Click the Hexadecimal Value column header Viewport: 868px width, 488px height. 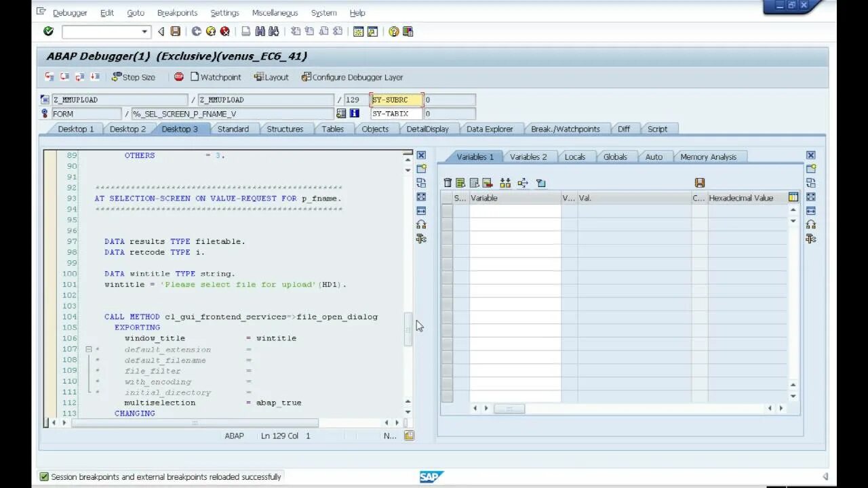(747, 198)
